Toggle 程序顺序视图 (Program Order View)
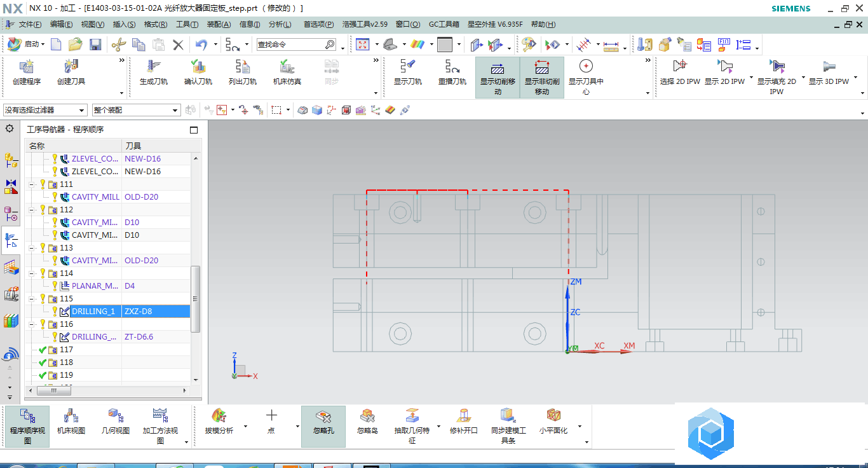Viewport: 868px width, 468px height. (27, 426)
